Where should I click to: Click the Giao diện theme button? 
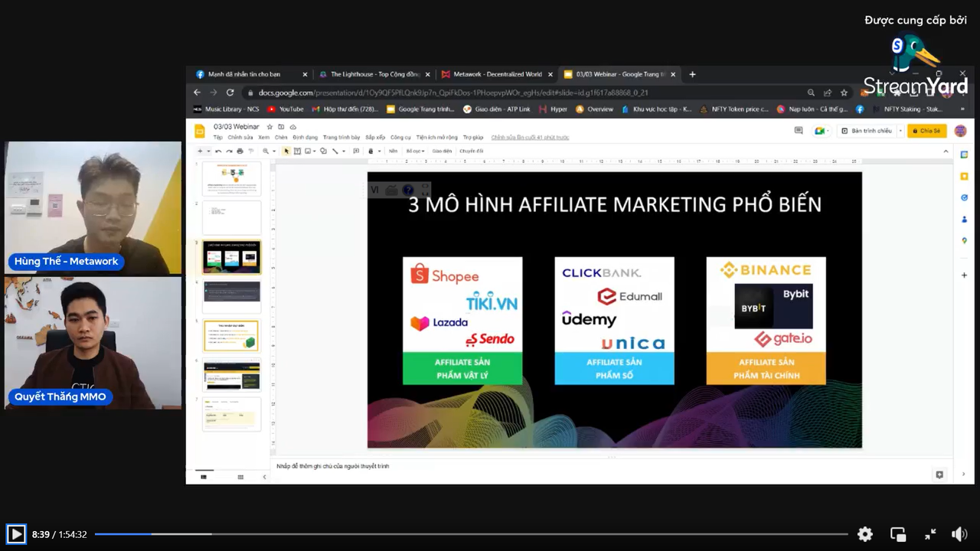point(442,152)
